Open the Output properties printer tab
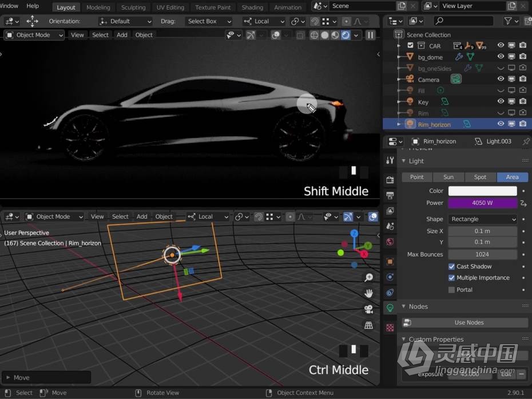532x399 pixels. coord(390,195)
